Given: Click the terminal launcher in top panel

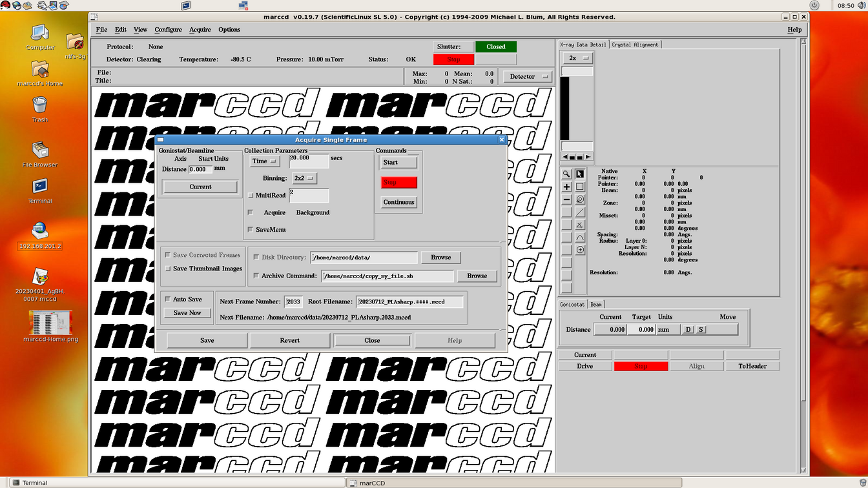Looking at the screenshot, I should (186, 5).
